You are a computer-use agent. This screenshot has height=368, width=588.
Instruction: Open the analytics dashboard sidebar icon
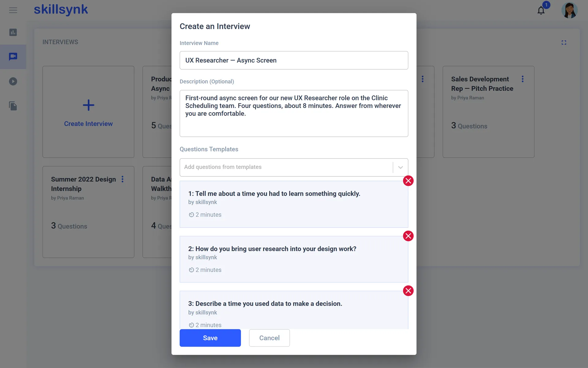[13, 32]
